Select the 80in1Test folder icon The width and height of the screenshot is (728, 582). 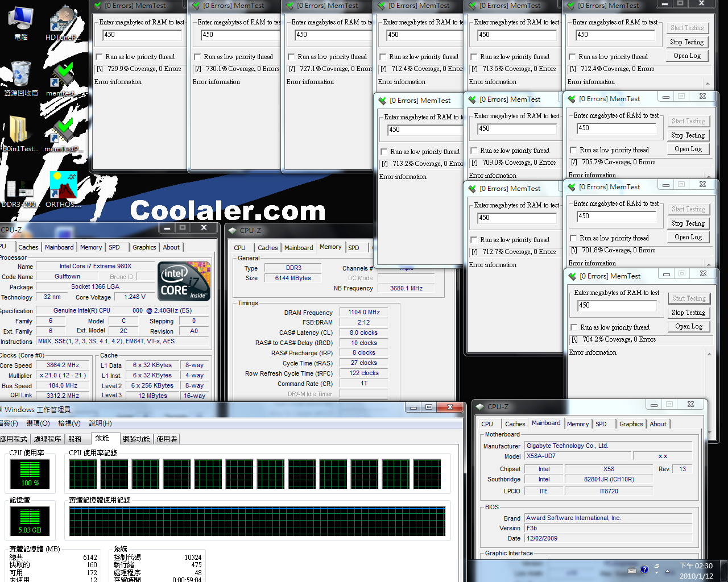coord(21,134)
